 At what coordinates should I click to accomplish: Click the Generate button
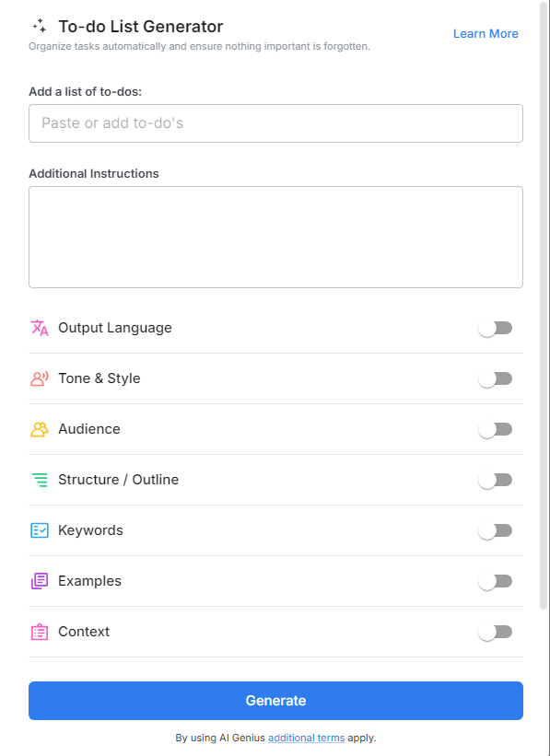coord(275,701)
